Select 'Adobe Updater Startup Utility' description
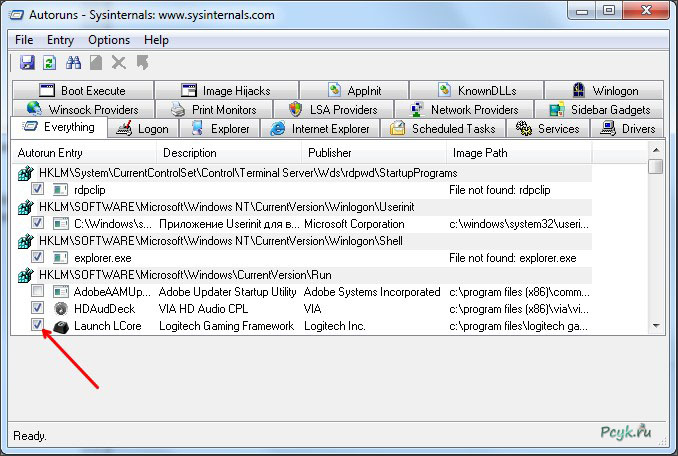This screenshot has height=456, width=678. 227,292
